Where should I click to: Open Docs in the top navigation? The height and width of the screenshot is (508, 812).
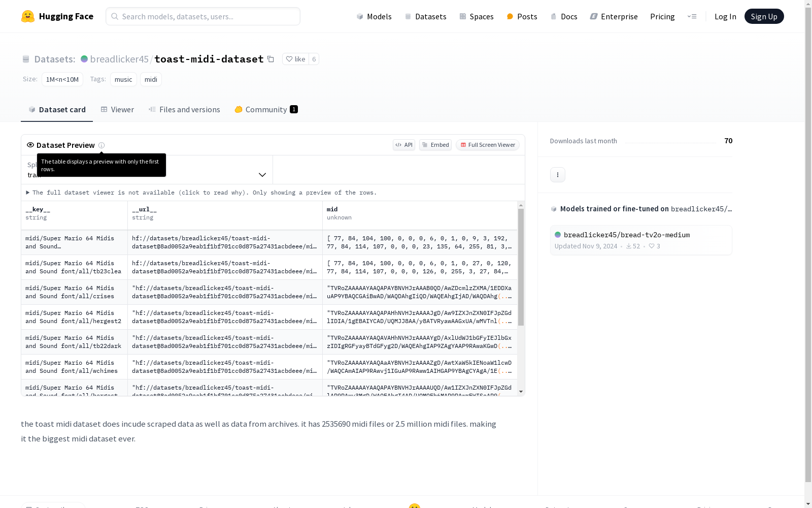[x=564, y=16]
